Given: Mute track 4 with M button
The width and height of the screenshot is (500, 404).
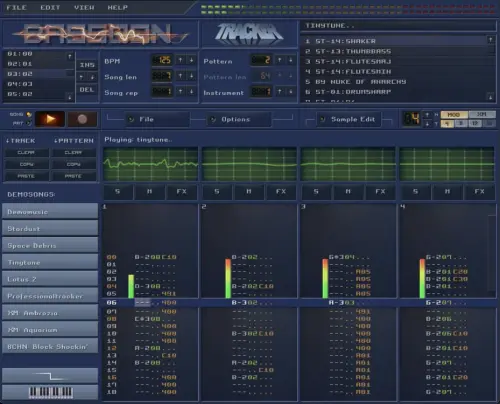Looking at the screenshot, I should [447, 192].
